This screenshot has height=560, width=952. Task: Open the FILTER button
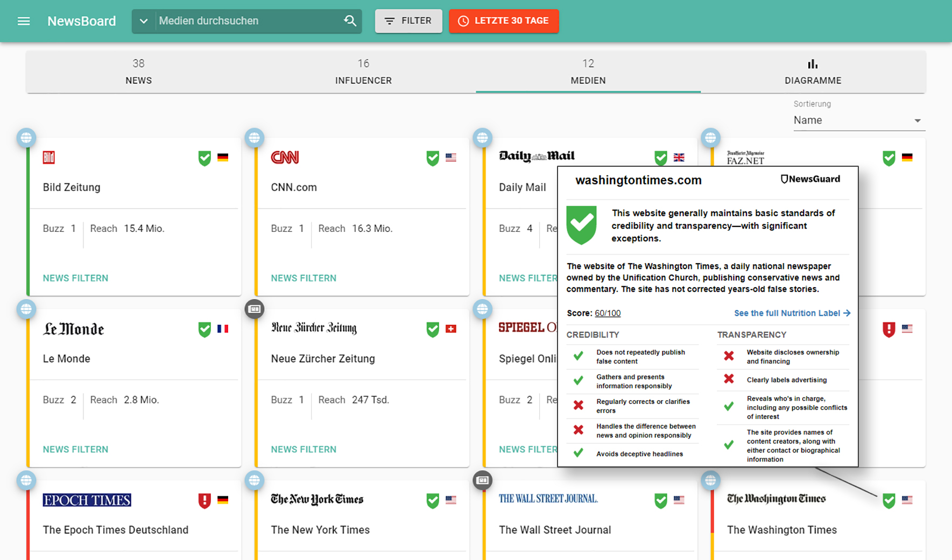click(408, 21)
